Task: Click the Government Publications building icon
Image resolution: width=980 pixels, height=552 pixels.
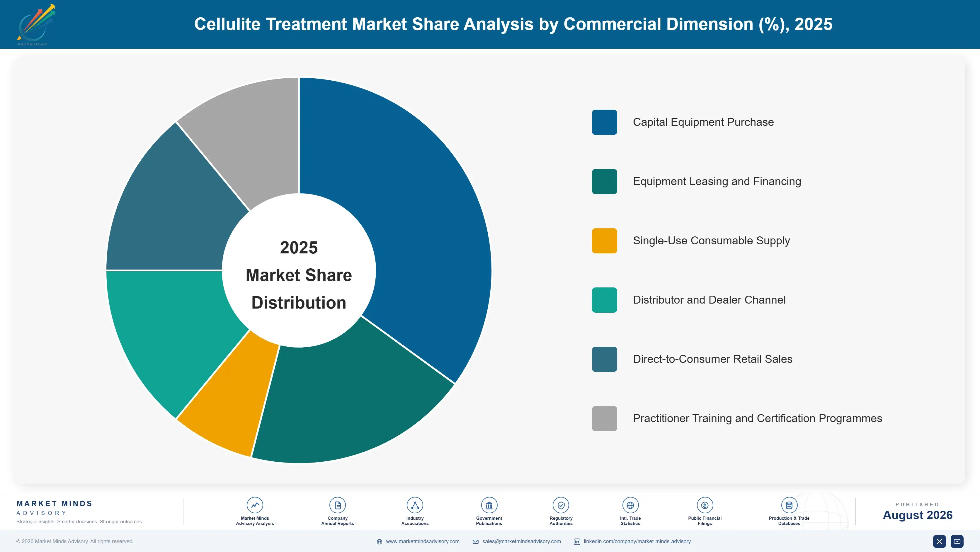Action: tap(489, 505)
